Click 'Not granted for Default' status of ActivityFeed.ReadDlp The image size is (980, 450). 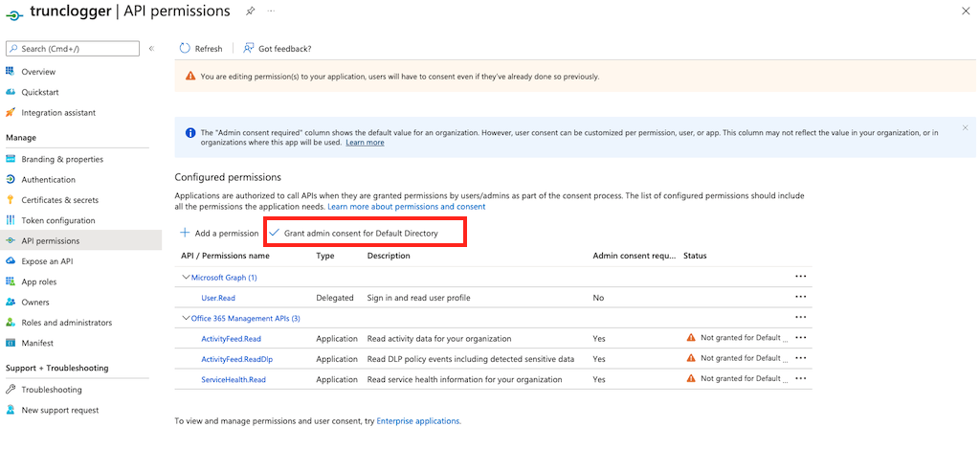[x=741, y=358]
